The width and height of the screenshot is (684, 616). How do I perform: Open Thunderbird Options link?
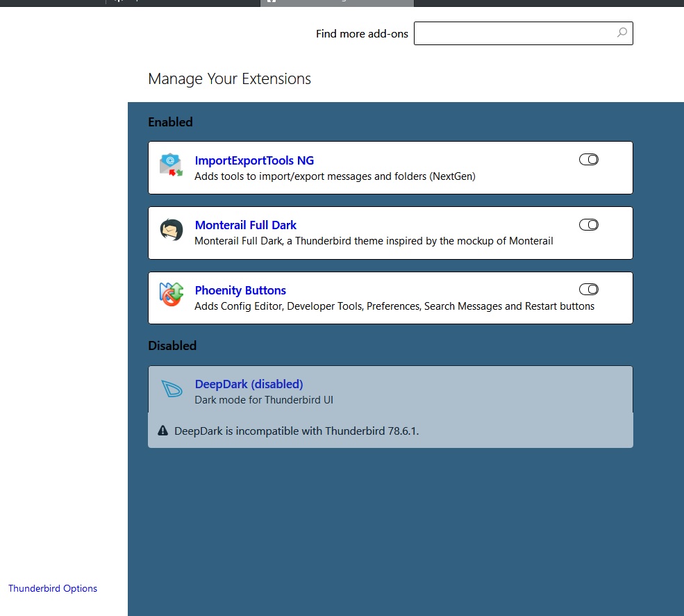pos(53,588)
